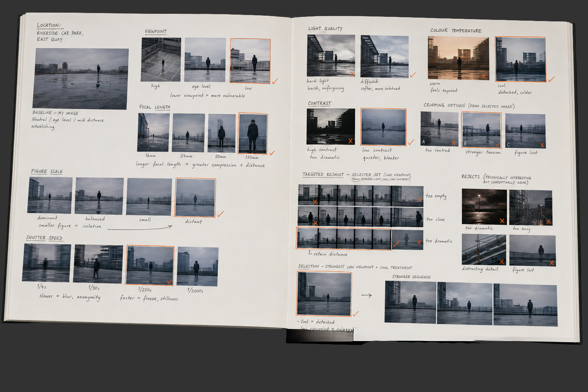This screenshot has height=392, width=588.
Task: Choose the 'small' figure scale photo
Action: coord(149,197)
